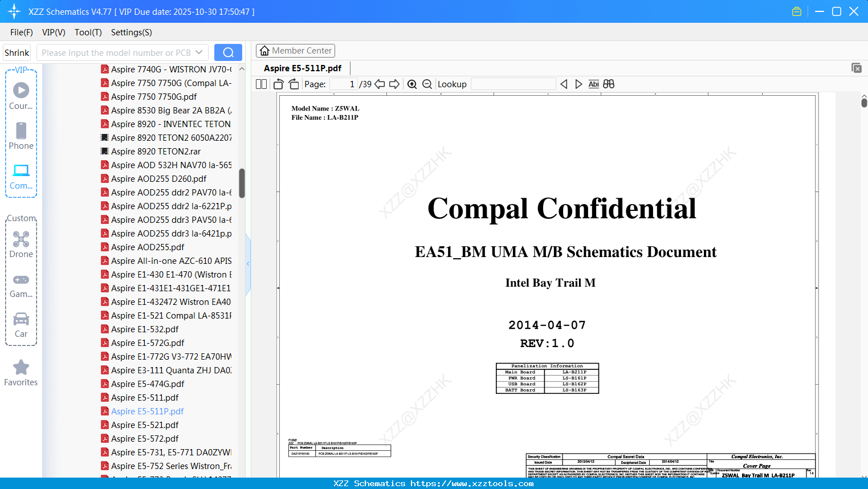The width and height of the screenshot is (868, 489).
Task: Click the document viewer scrollbar thumb
Action: 864,103
